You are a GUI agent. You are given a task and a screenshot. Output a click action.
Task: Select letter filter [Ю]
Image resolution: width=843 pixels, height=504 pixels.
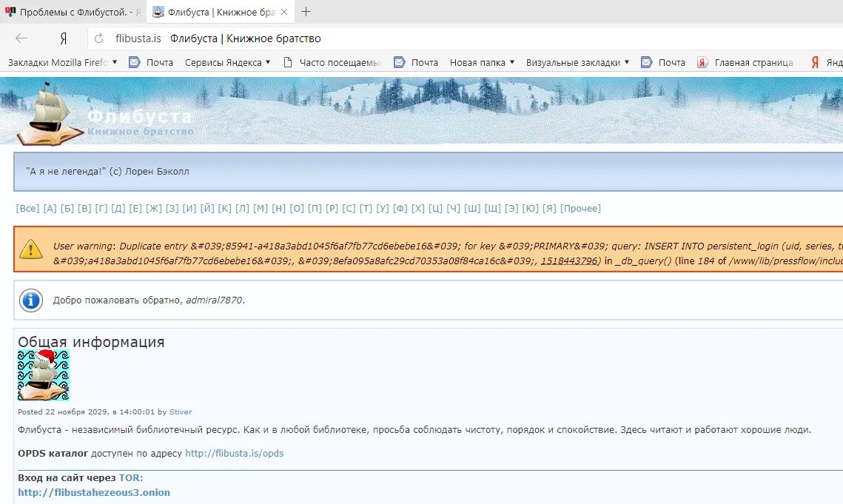(x=531, y=208)
